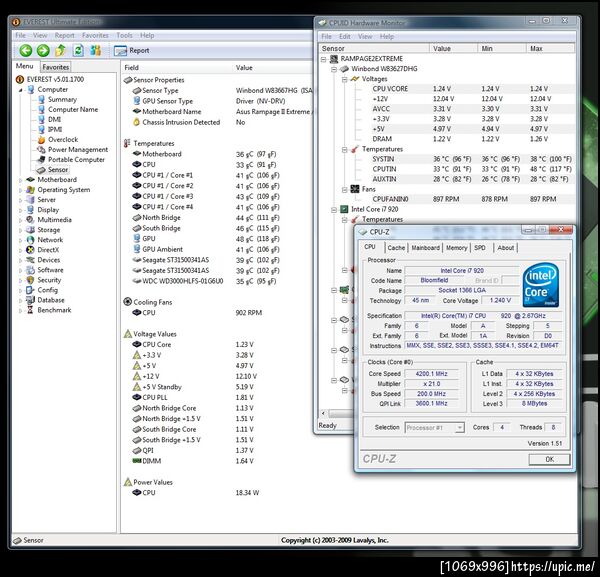The width and height of the screenshot is (600, 577).
Task: Collapse Intel Core i7 920 node
Action: (334, 210)
